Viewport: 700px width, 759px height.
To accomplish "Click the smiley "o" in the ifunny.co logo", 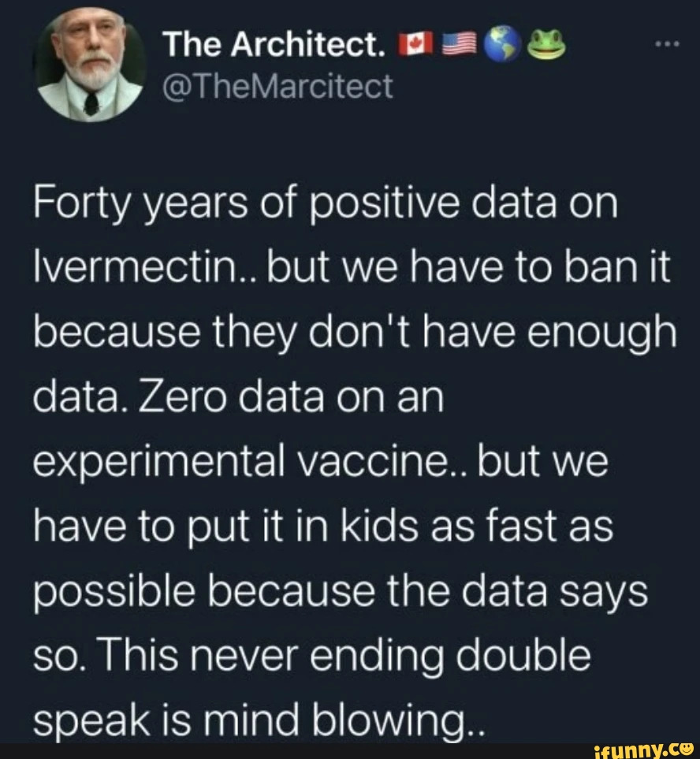I will (x=688, y=748).
